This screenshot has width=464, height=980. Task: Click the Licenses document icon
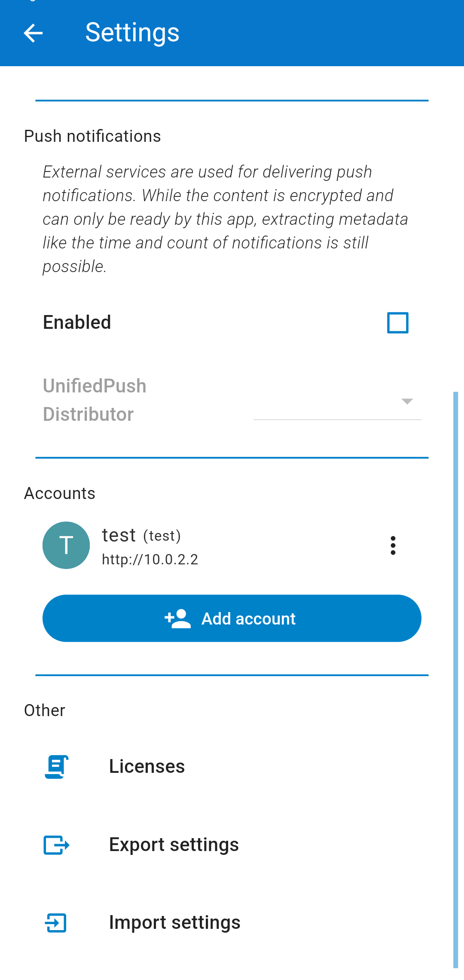[x=56, y=766]
